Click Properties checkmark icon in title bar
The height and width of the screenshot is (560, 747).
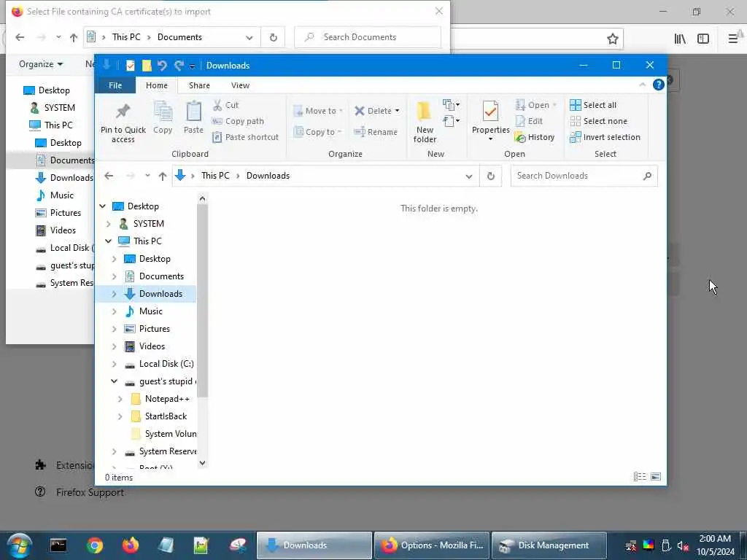[x=130, y=65]
